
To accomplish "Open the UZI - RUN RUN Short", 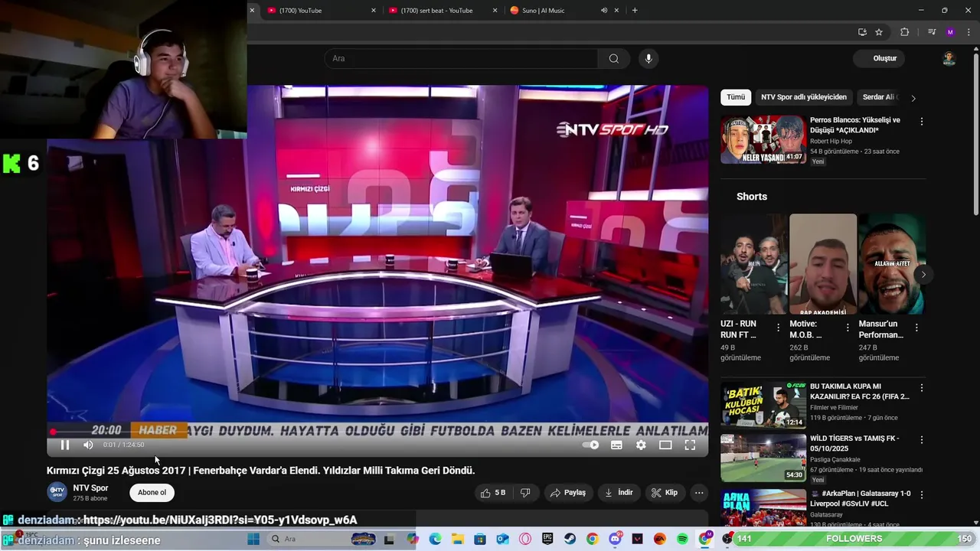I will click(753, 264).
